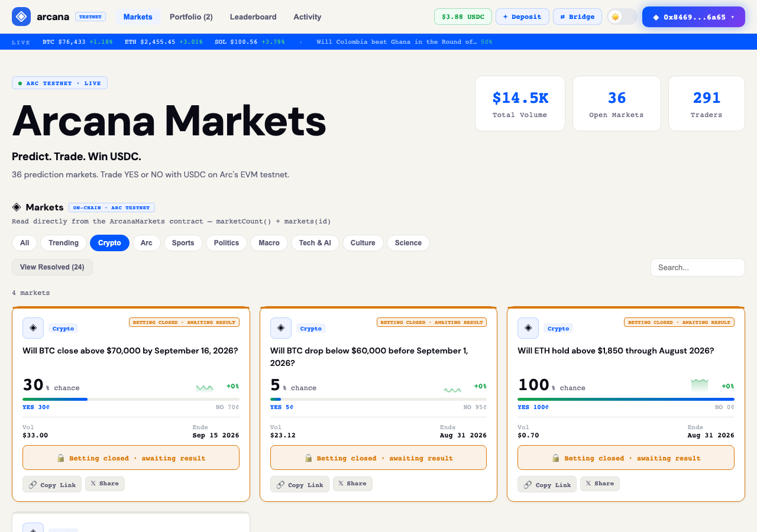Click View Resolved (24) button

pyautogui.click(x=52, y=267)
